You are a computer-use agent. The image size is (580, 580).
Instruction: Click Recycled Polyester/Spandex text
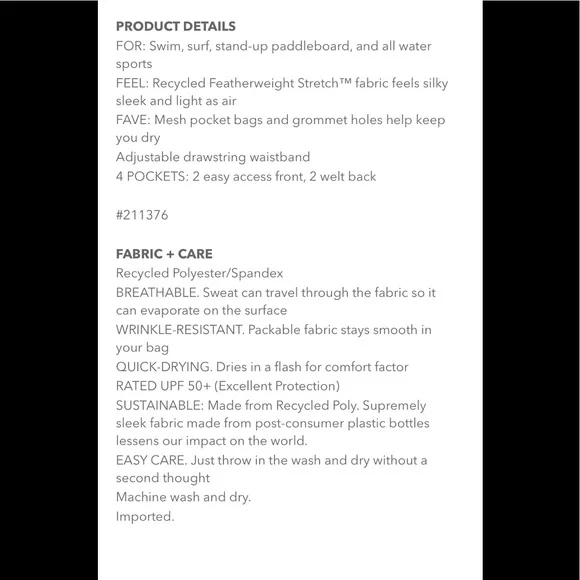coord(199,273)
